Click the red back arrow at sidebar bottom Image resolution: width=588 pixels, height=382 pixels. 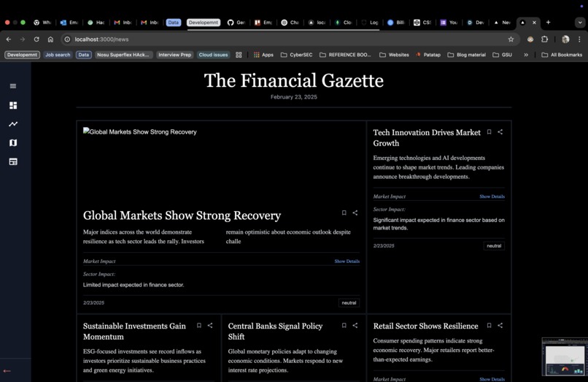pos(7,371)
